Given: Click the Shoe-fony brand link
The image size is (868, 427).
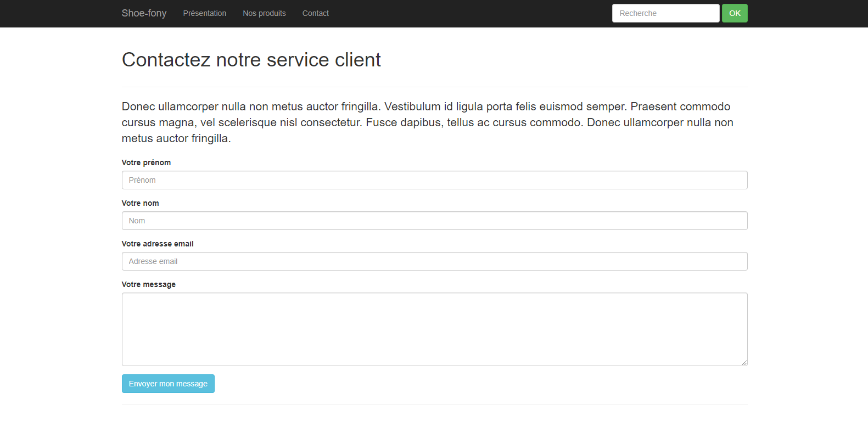Looking at the screenshot, I should [144, 13].
